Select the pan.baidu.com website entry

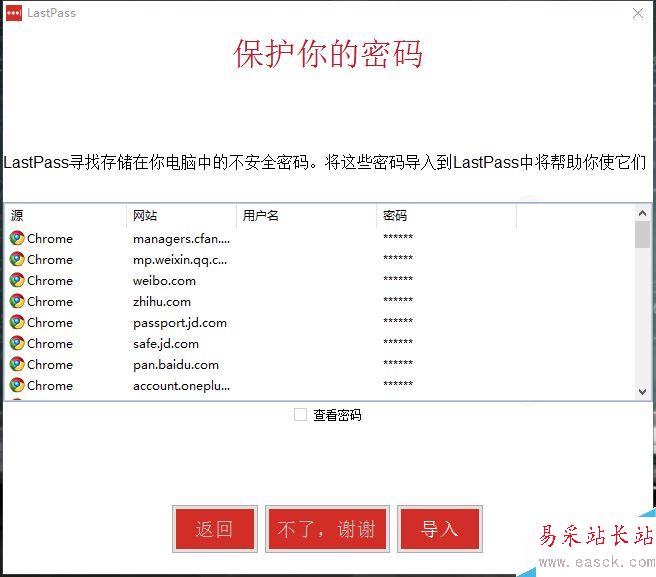[176, 365]
